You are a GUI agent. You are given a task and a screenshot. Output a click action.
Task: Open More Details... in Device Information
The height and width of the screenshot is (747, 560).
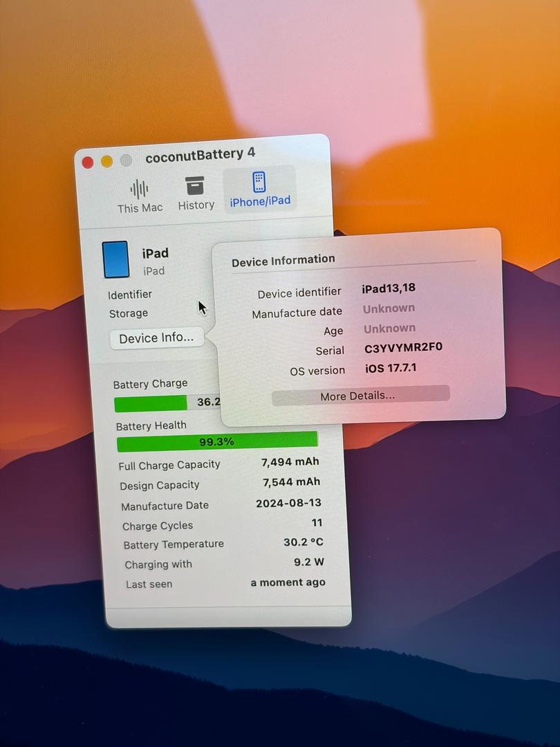point(360,396)
